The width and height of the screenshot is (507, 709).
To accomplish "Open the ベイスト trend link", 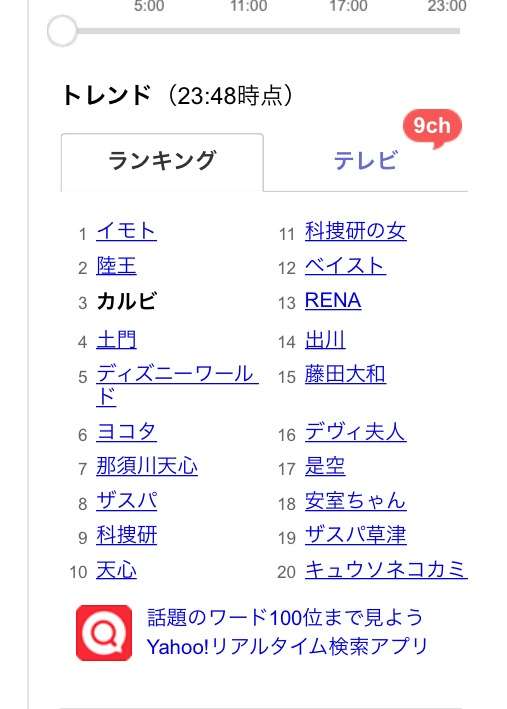I will [x=345, y=266].
